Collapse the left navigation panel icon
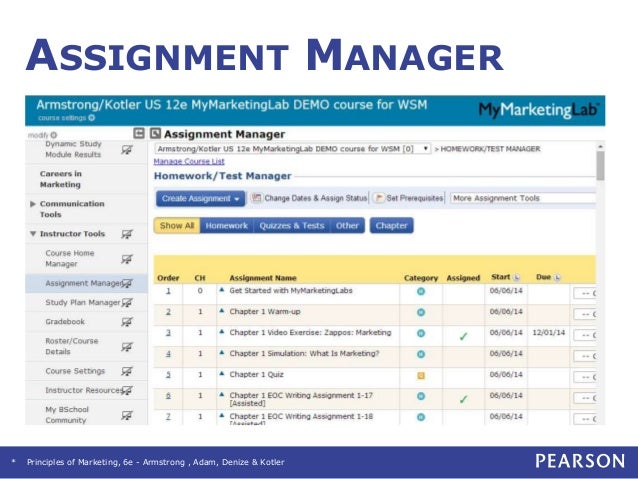The height and width of the screenshot is (479, 638). 139,133
